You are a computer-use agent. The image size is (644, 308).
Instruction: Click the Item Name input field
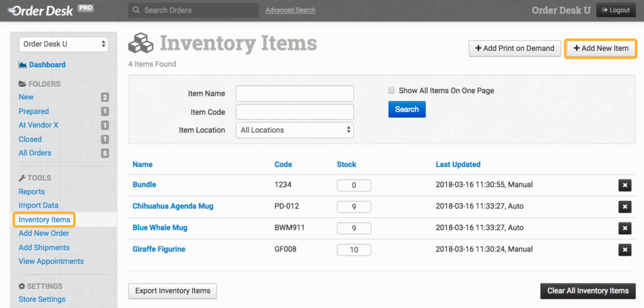[x=294, y=94]
